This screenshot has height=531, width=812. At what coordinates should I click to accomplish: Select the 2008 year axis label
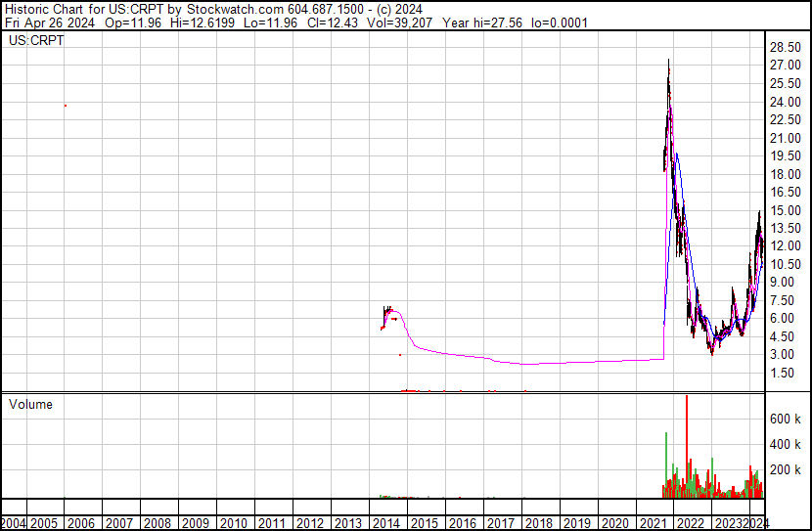point(158,523)
